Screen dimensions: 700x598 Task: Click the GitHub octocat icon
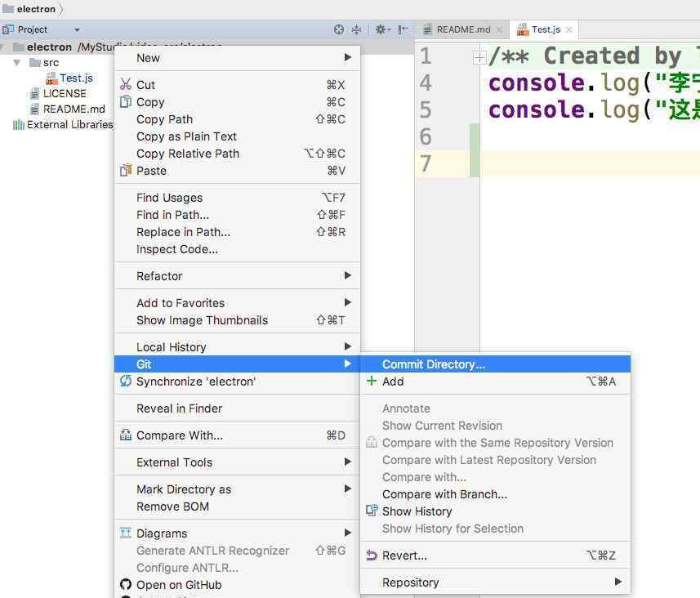click(x=126, y=585)
